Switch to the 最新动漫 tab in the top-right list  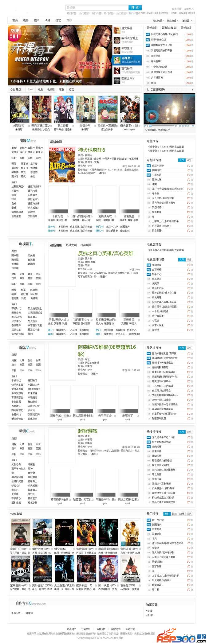click(x=186, y=28)
